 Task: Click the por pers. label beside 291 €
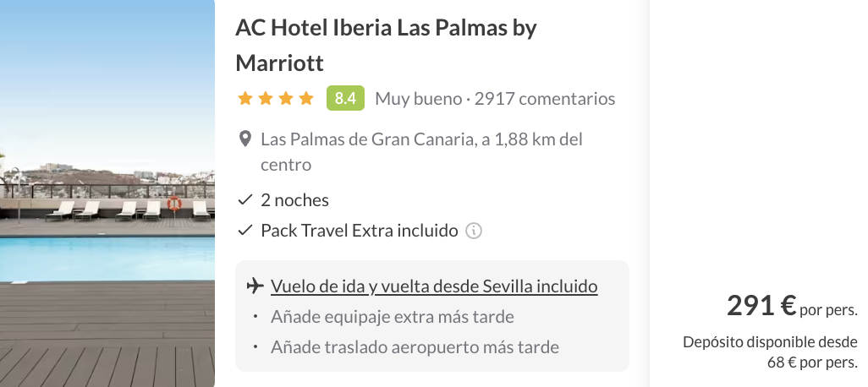click(828, 309)
